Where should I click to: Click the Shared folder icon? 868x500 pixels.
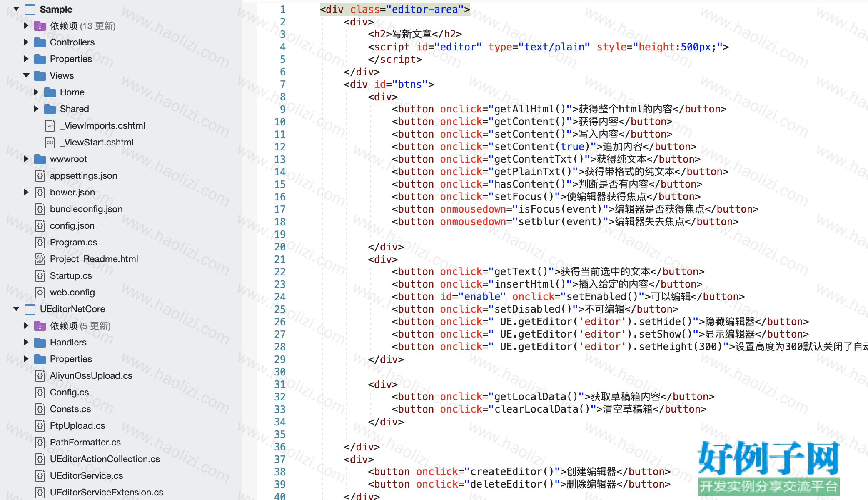[50, 109]
